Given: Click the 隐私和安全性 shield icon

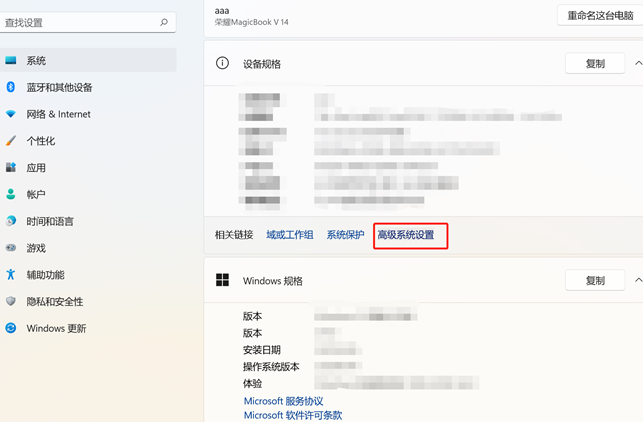Looking at the screenshot, I should pos(11,301).
